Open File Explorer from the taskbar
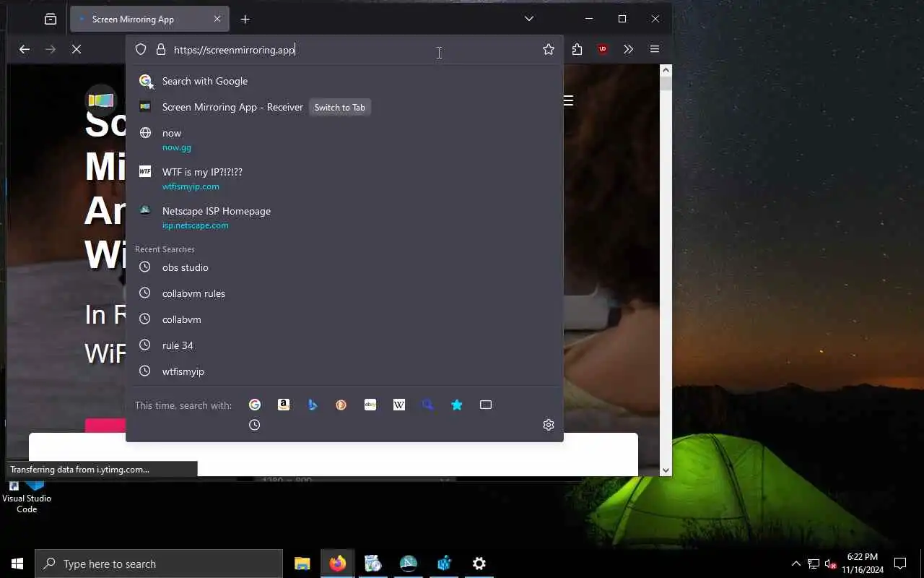The height and width of the screenshot is (578, 924). point(302,564)
